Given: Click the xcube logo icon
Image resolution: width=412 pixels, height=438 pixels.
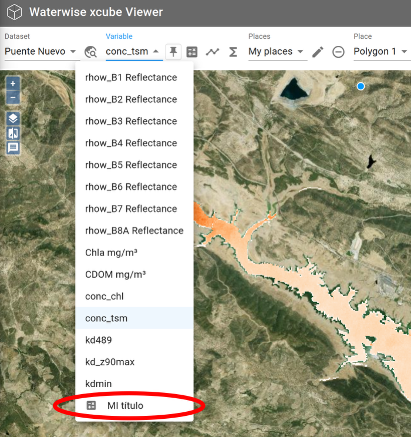Looking at the screenshot, I should (14, 12).
